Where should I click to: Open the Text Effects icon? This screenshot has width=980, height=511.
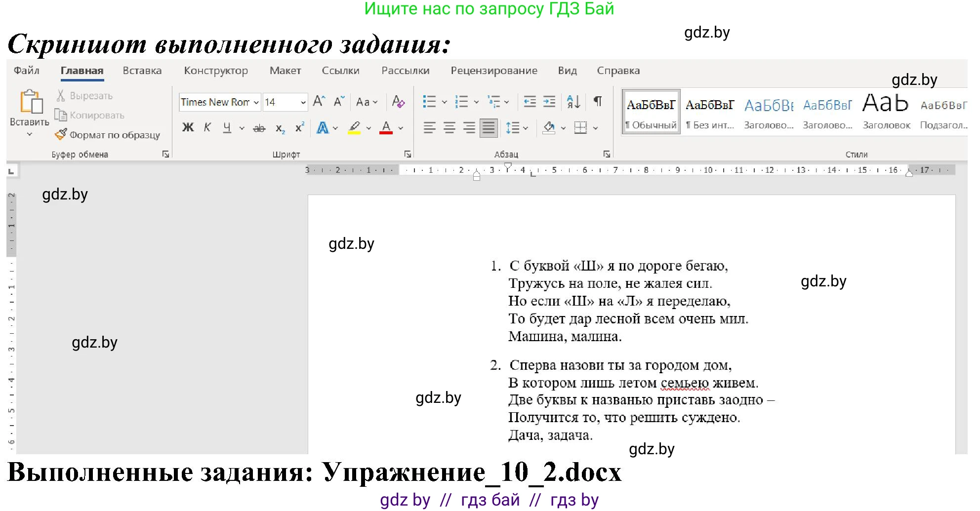322,127
